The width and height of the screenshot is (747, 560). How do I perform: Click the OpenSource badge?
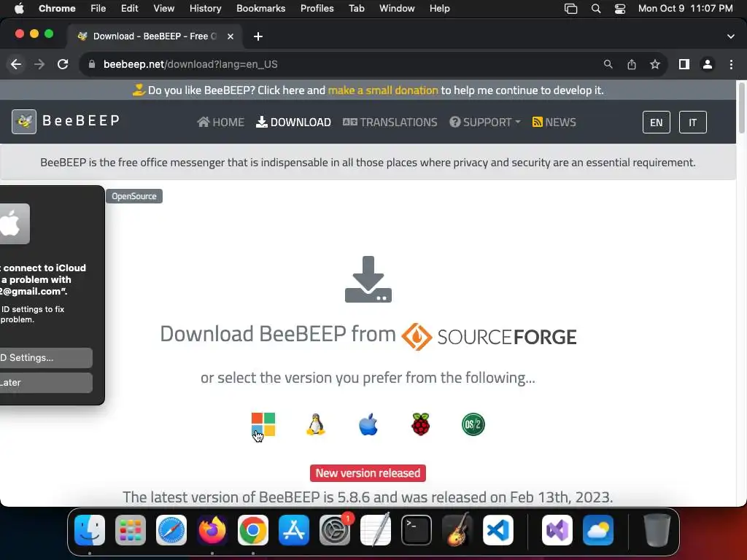(134, 196)
